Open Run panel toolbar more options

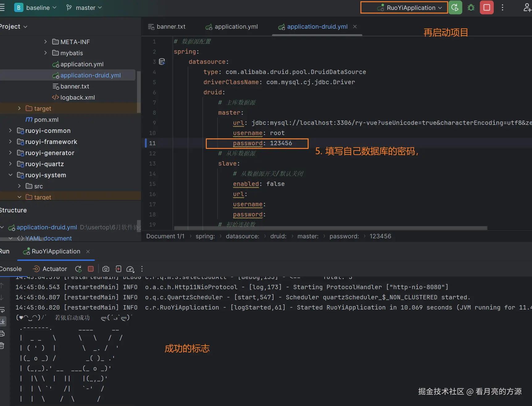coord(142,269)
